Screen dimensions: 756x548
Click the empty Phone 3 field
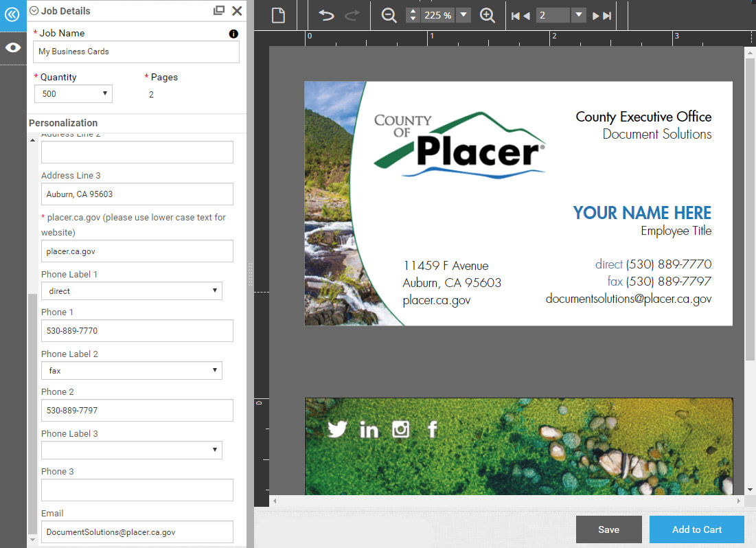[137, 490]
